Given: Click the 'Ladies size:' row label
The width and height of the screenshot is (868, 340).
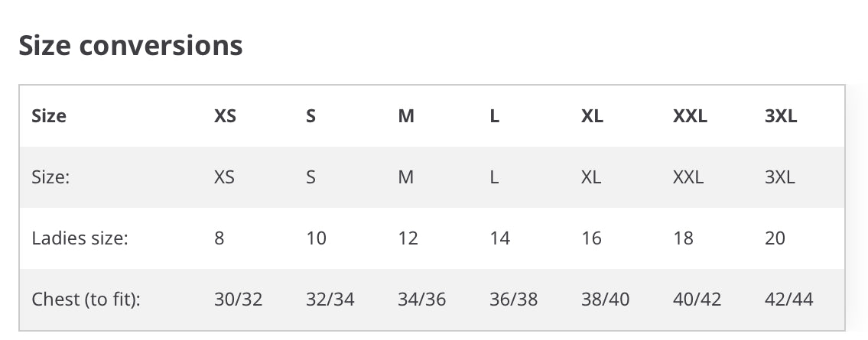Looking at the screenshot, I should [80, 238].
